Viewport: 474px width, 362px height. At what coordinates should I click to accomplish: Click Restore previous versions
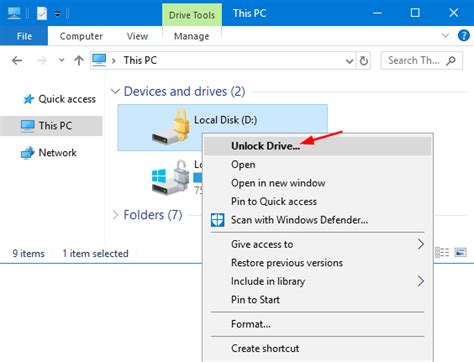(x=317, y=263)
